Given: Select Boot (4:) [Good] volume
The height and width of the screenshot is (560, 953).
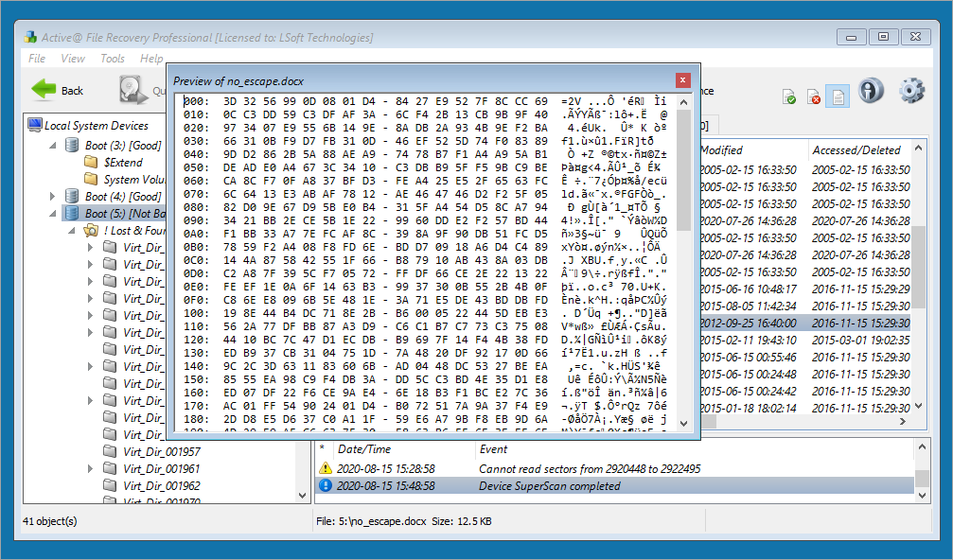Looking at the screenshot, I should [x=123, y=196].
